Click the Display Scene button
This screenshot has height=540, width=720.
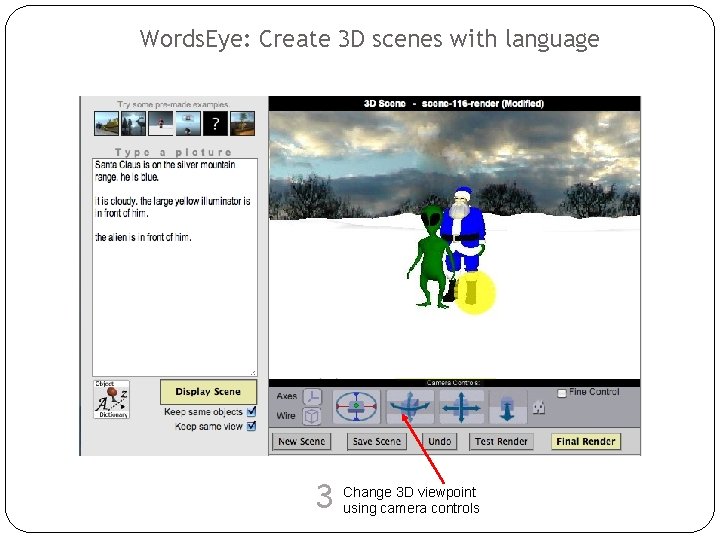tap(208, 392)
